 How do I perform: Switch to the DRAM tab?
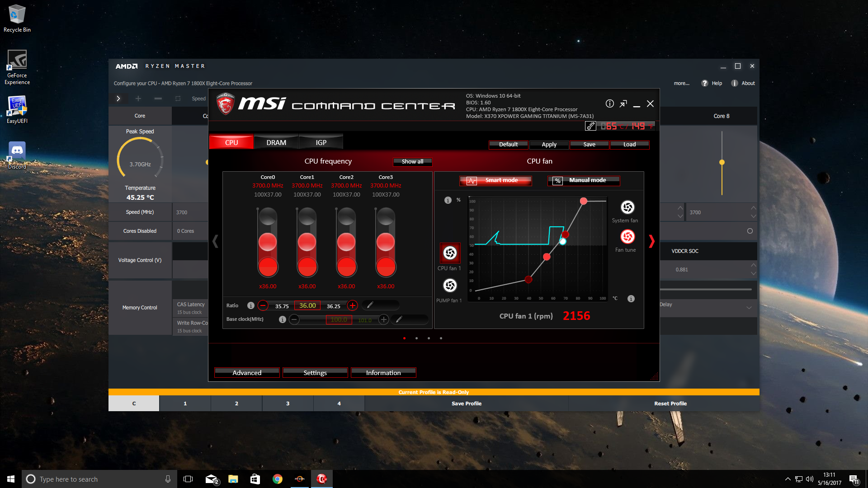(x=276, y=142)
